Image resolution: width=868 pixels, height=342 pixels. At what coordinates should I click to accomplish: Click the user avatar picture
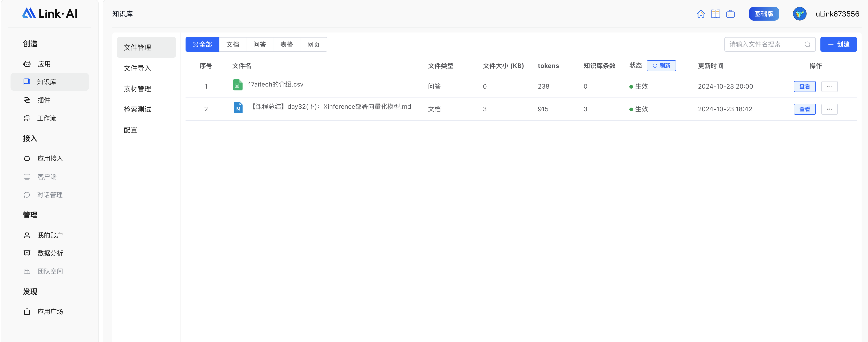799,14
